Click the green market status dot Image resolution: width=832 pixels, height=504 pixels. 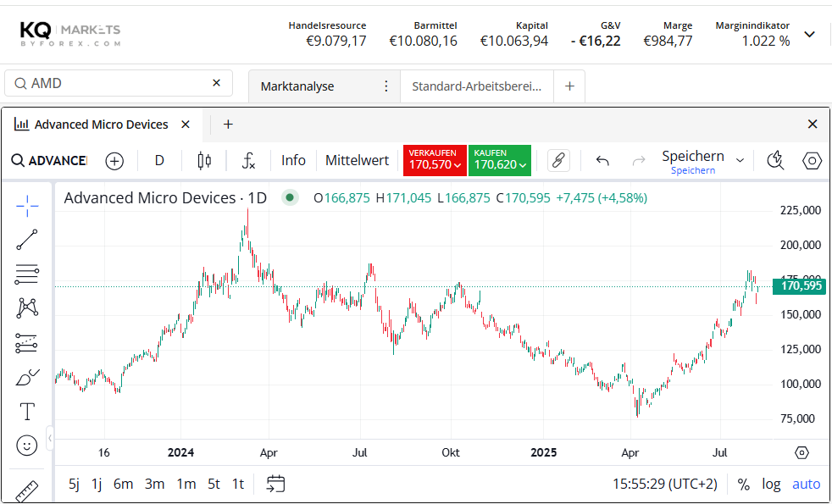[x=290, y=198]
